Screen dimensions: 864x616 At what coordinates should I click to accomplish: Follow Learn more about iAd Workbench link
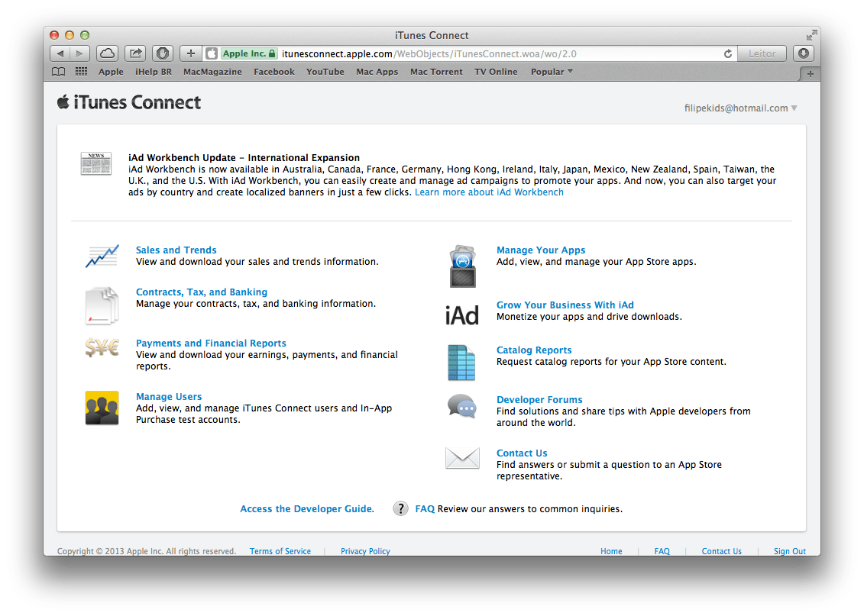pos(490,192)
